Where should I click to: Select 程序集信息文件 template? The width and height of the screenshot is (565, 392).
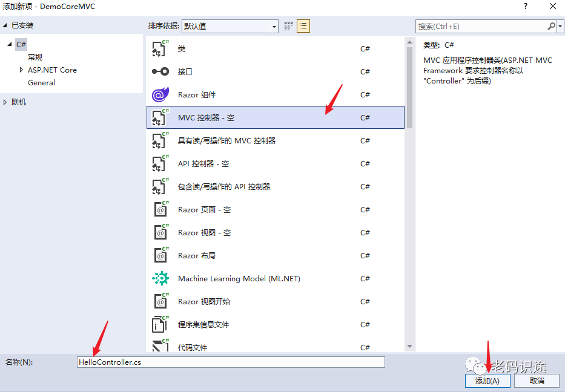point(276,325)
